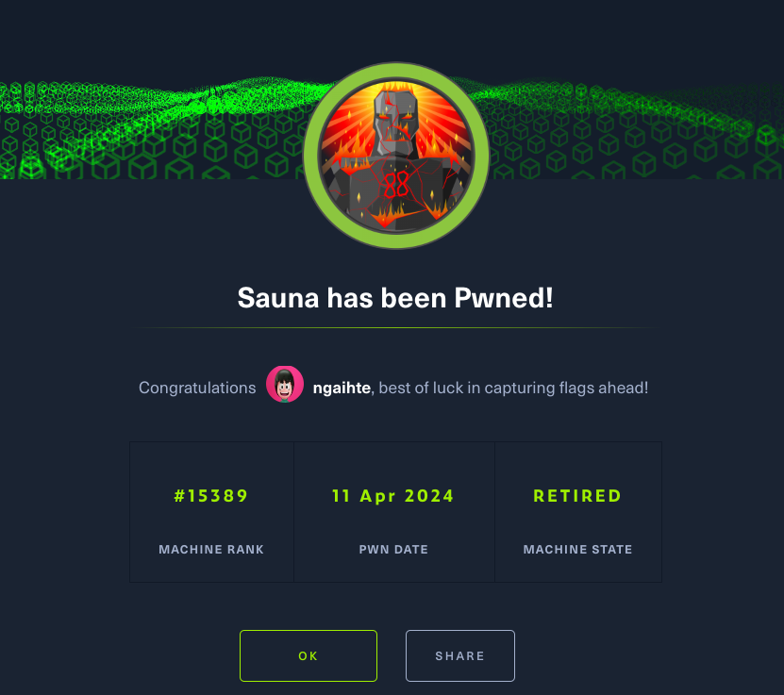Open the ngaihte username link
The image size is (784, 695).
pyautogui.click(x=342, y=388)
